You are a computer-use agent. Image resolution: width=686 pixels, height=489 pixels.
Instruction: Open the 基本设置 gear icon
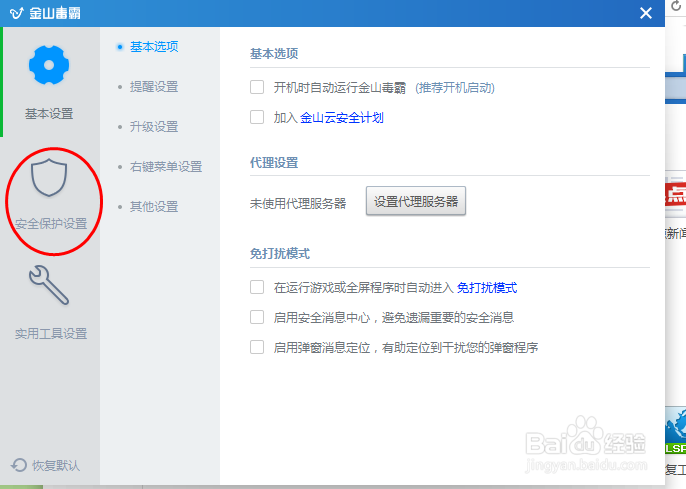49,65
